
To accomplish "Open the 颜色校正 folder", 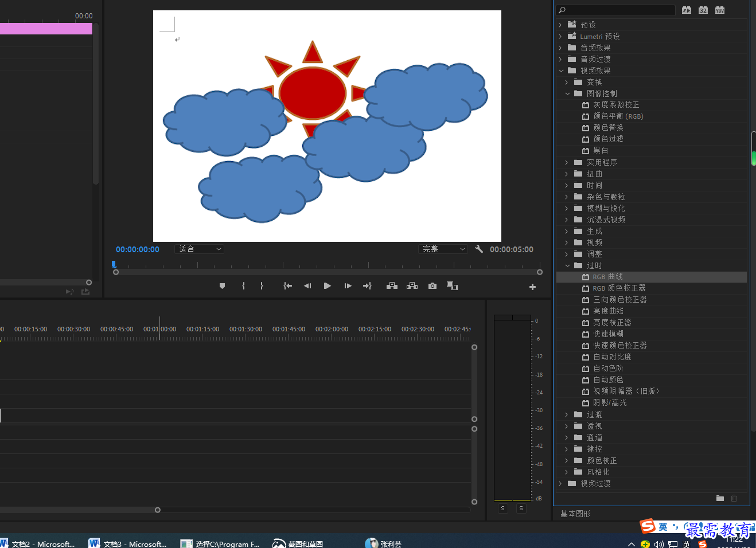I will pyautogui.click(x=602, y=460).
